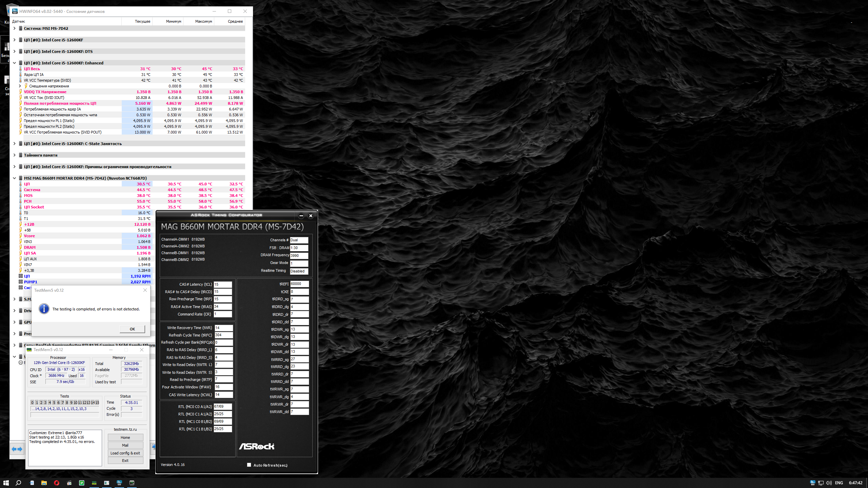Expand the Тайминги памяти sensor group

[14, 155]
